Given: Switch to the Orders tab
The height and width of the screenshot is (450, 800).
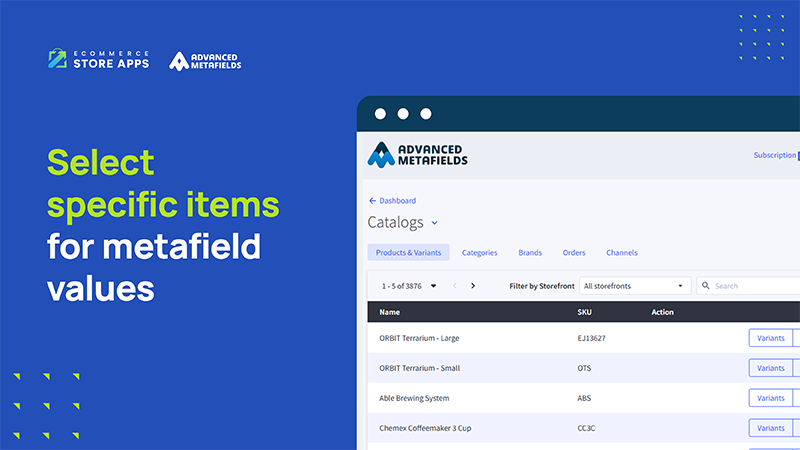Looking at the screenshot, I should [x=574, y=253].
